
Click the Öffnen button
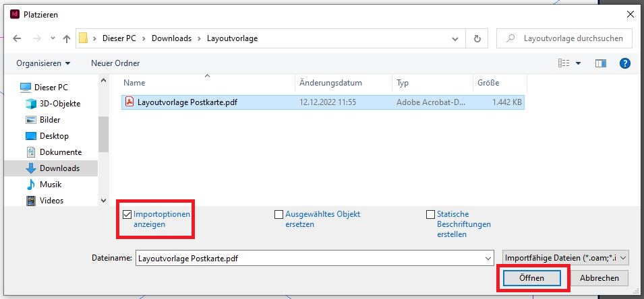[531, 277]
